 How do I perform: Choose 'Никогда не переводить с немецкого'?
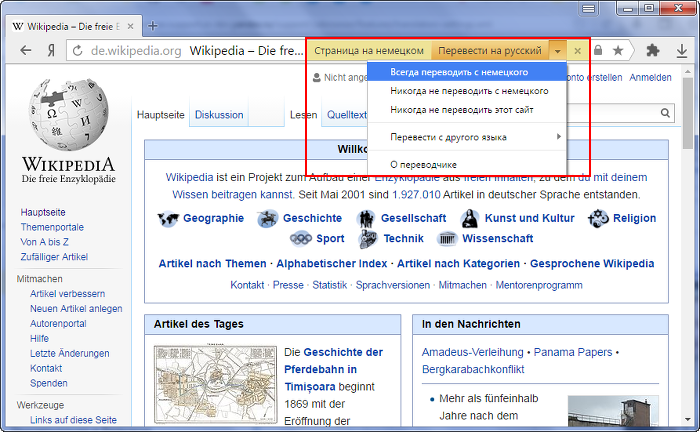pyautogui.click(x=467, y=91)
